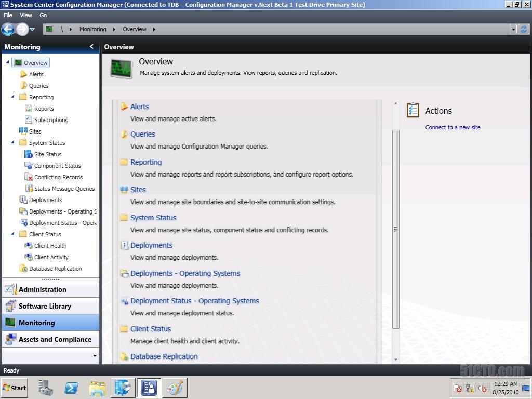Collapse the System Status tree node triangle
The width and height of the screenshot is (532, 399).
[x=13, y=142]
